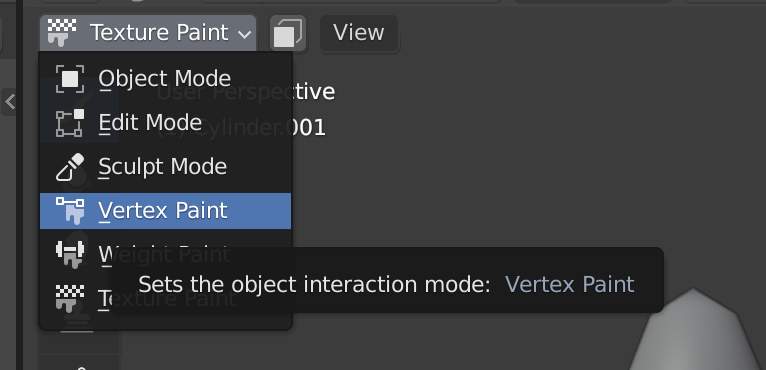Viewport: 766px width, 370px height.
Task: Click the Texture Paint checkered icon in list
Action: pos(70,298)
